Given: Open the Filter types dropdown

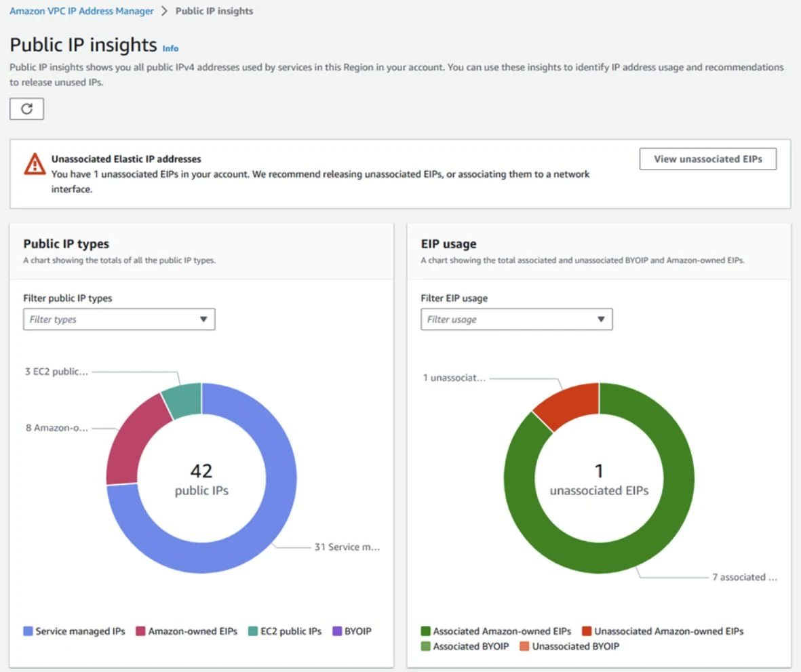Looking at the screenshot, I should click(119, 319).
